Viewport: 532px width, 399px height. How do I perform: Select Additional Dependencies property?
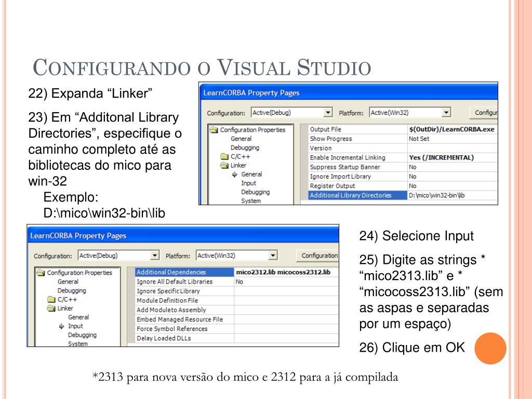(x=184, y=272)
